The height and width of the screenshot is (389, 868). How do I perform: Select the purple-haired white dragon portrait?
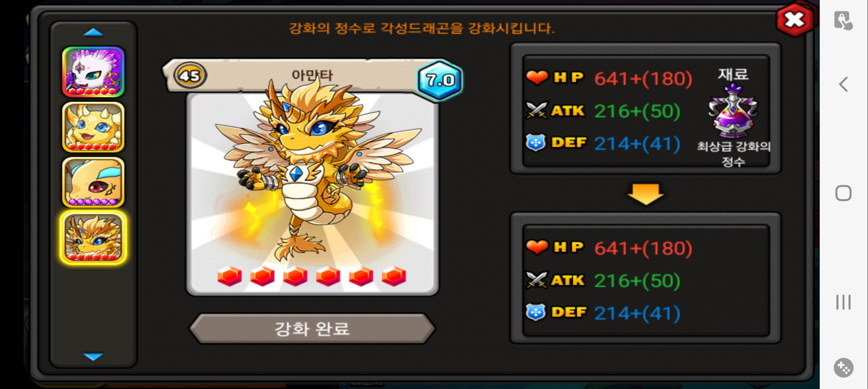tap(93, 72)
